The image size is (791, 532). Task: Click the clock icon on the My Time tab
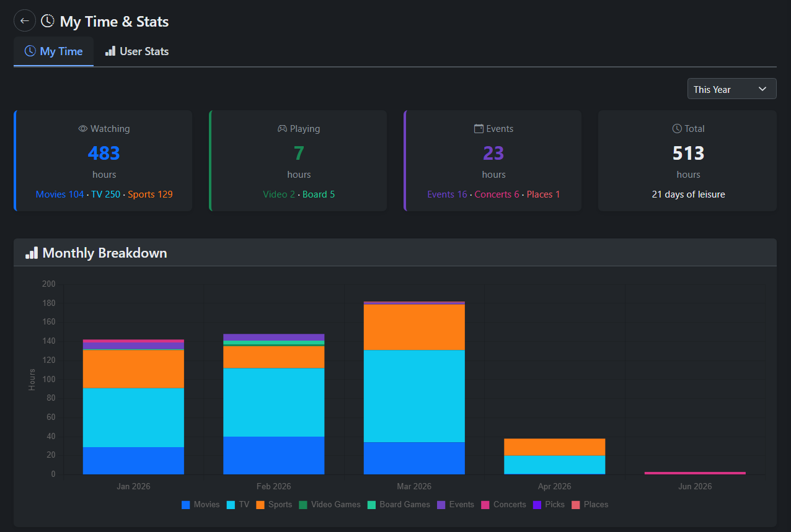(30, 51)
